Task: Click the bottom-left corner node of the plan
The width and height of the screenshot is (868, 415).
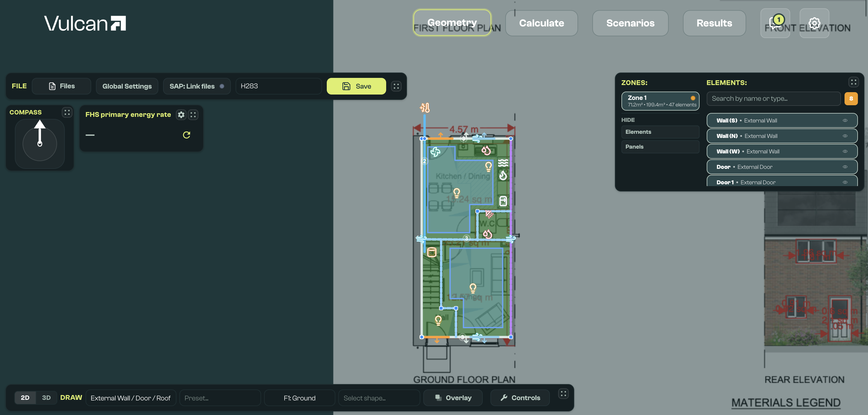Action: (422, 337)
